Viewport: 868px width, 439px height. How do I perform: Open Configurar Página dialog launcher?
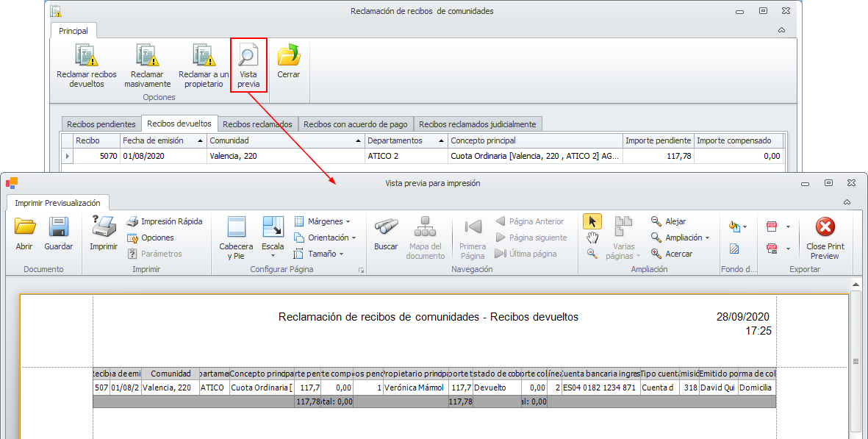click(361, 270)
